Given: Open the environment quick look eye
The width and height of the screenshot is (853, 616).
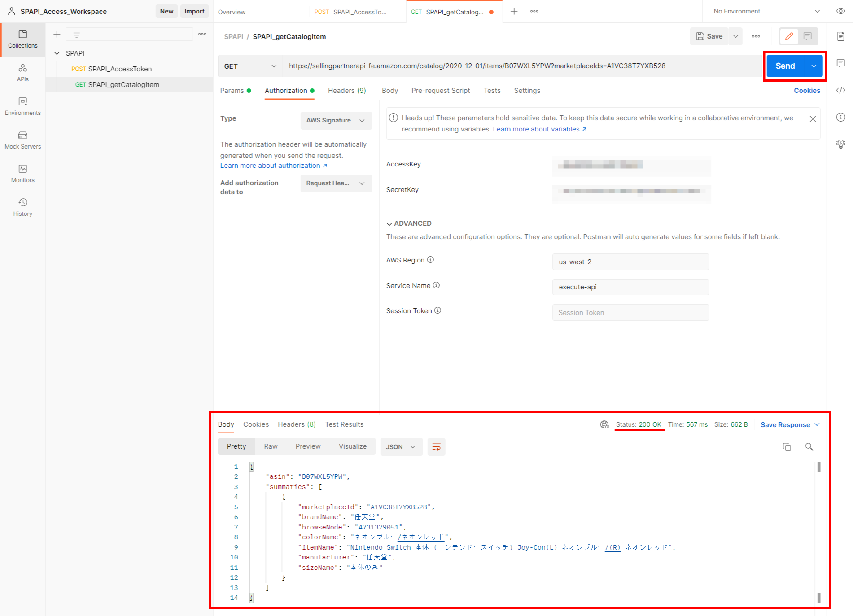Looking at the screenshot, I should click(x=840, y=11).
